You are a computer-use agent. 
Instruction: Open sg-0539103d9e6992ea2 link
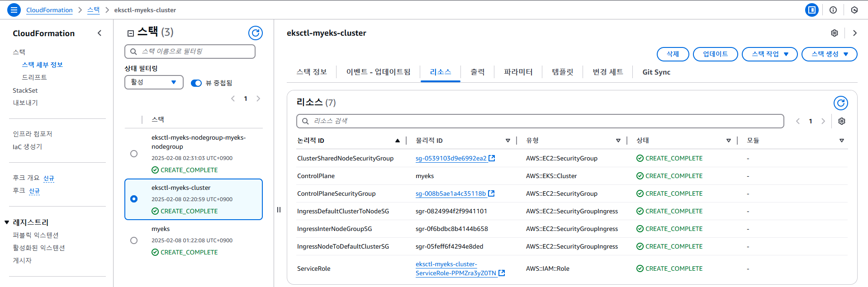tap(451, 158)
